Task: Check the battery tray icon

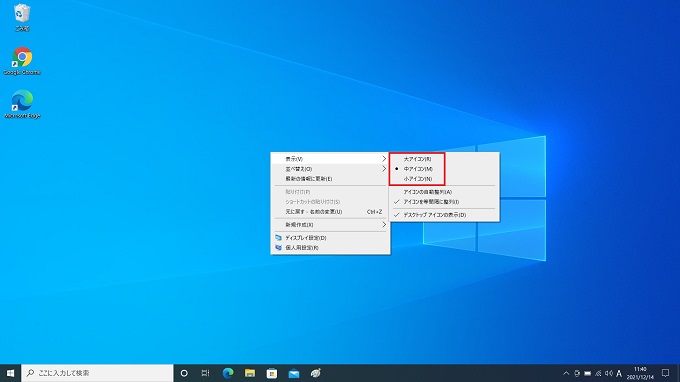Action: pyautogui.click(x=588, y=373)
